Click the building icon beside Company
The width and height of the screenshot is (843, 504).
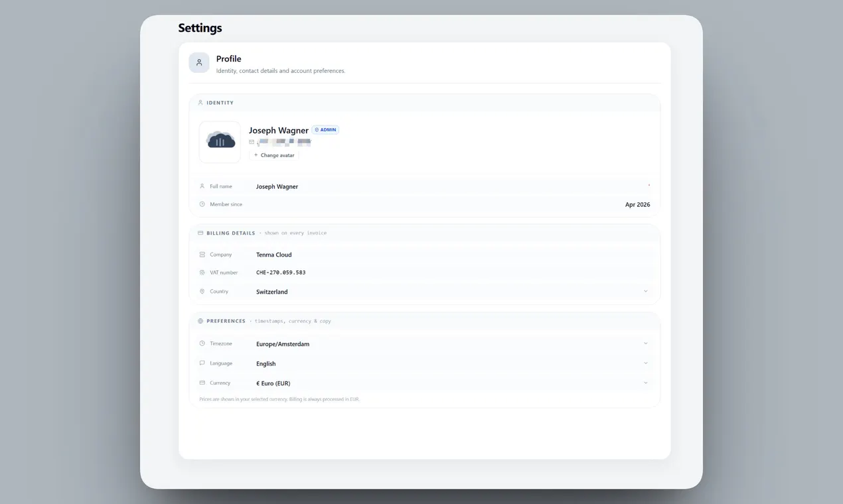point(202,255)
